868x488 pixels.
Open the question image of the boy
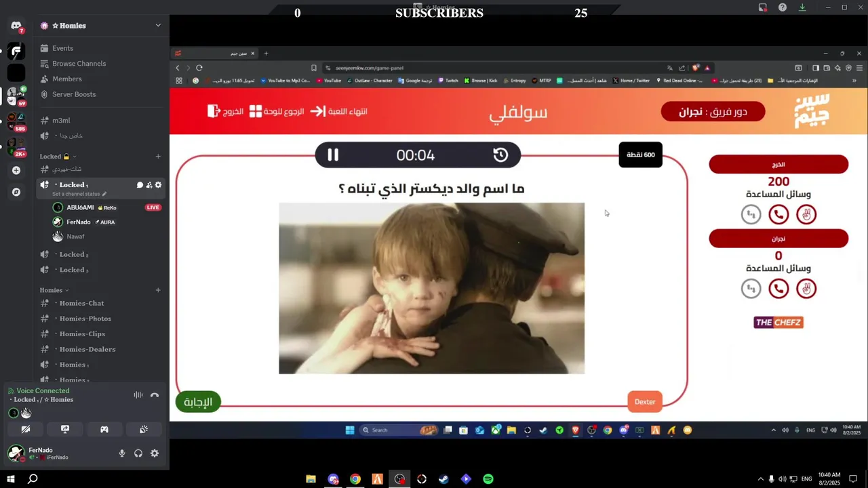tap(431, 288)
